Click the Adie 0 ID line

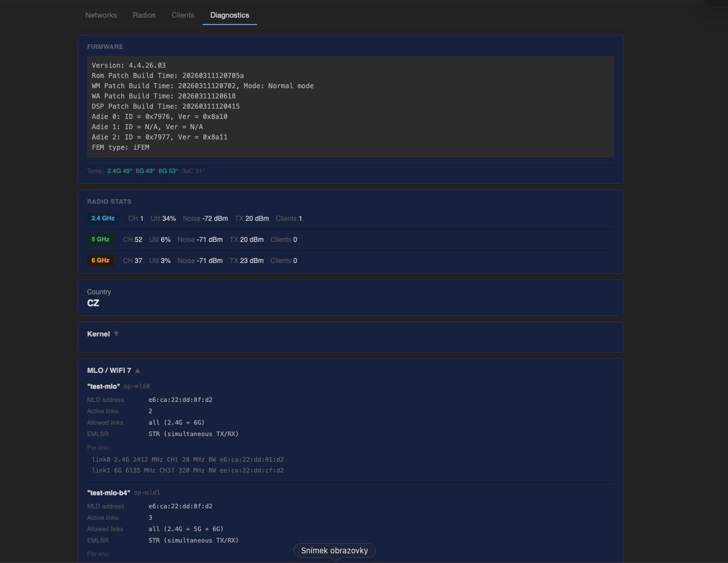click(x=159, y=117)
